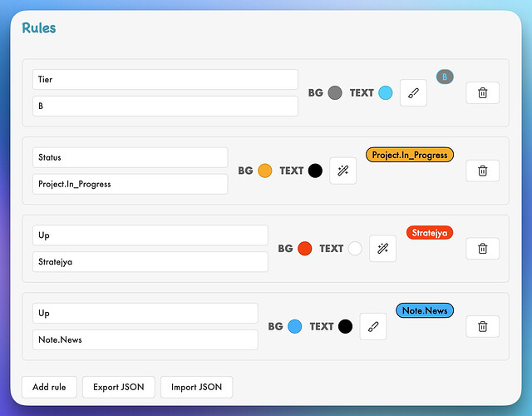Image resolution: width=532 pixels, height=416 pixels.
Task: Focus the Tier property input field
Action: (x=165, y=80)
